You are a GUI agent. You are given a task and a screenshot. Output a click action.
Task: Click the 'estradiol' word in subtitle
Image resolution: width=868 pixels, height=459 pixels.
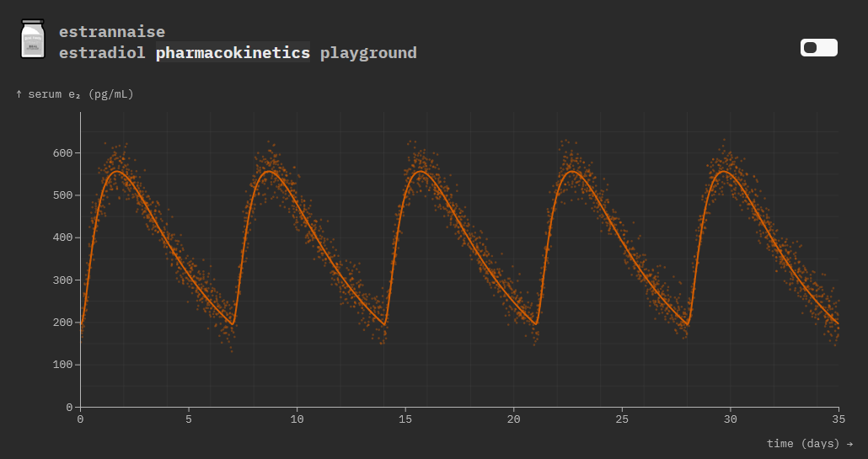click(102, 53)
